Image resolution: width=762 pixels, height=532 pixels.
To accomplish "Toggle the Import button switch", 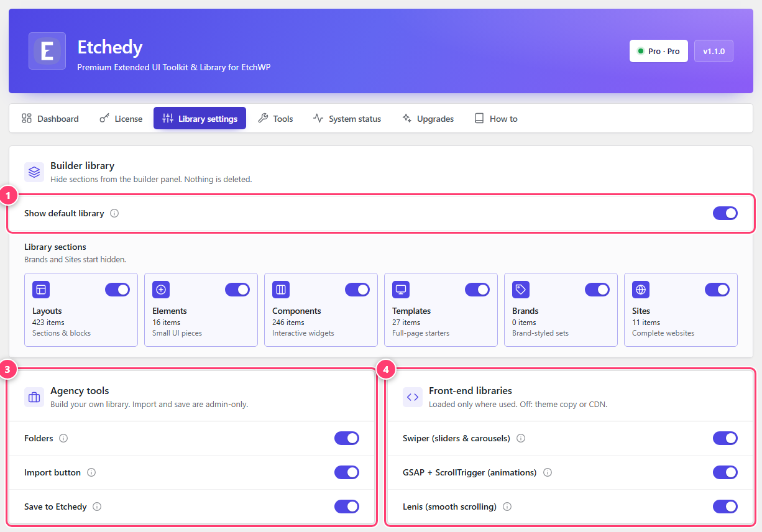I will click(347, 472).
